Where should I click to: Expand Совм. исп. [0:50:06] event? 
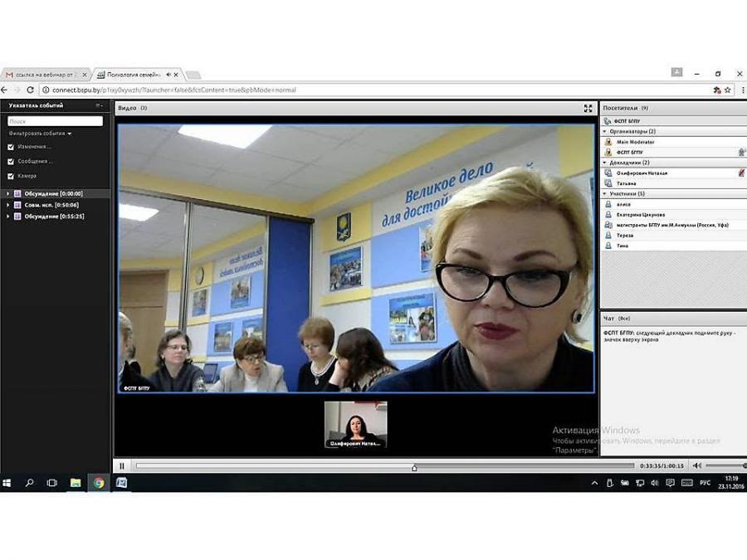[7, 205]
